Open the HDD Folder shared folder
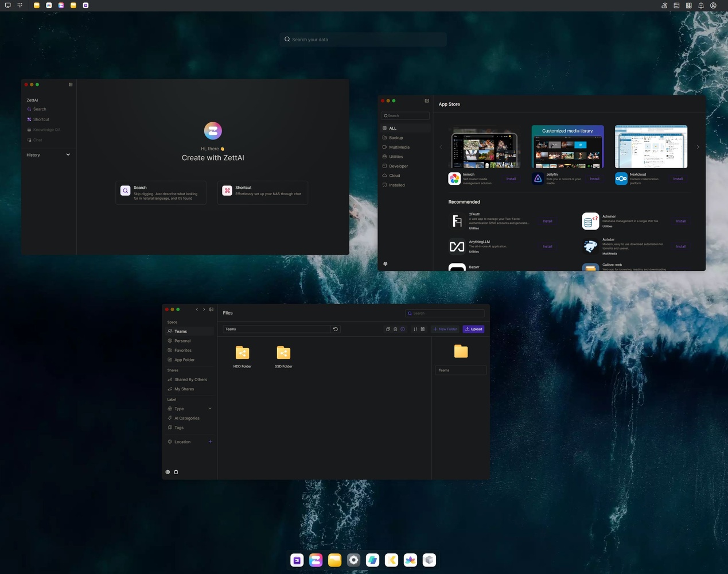 pos(242,353)
